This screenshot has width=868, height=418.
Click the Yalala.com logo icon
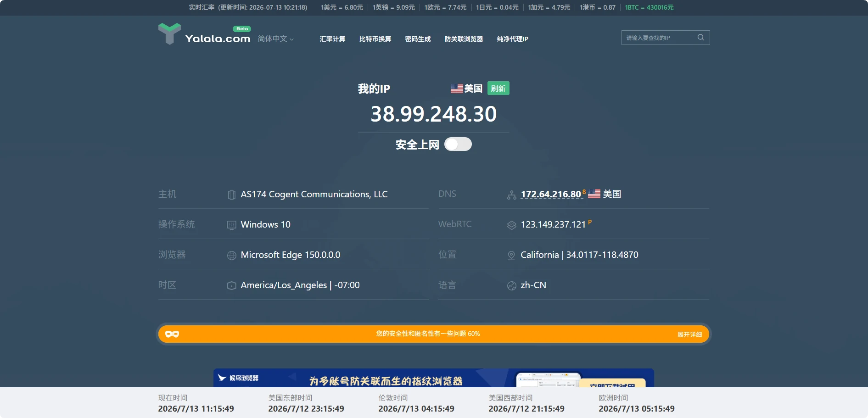[x=169, y=34]
